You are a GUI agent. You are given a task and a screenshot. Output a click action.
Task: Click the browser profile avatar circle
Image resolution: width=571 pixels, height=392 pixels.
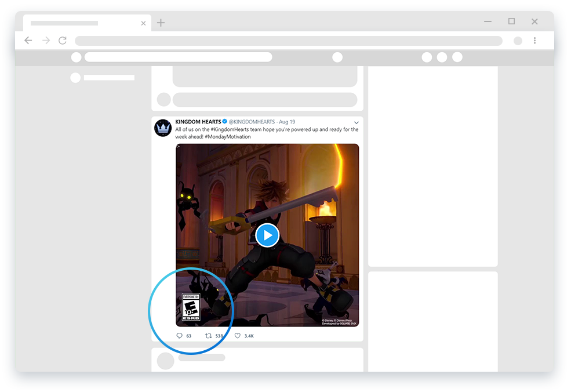(x=518, y=41)
